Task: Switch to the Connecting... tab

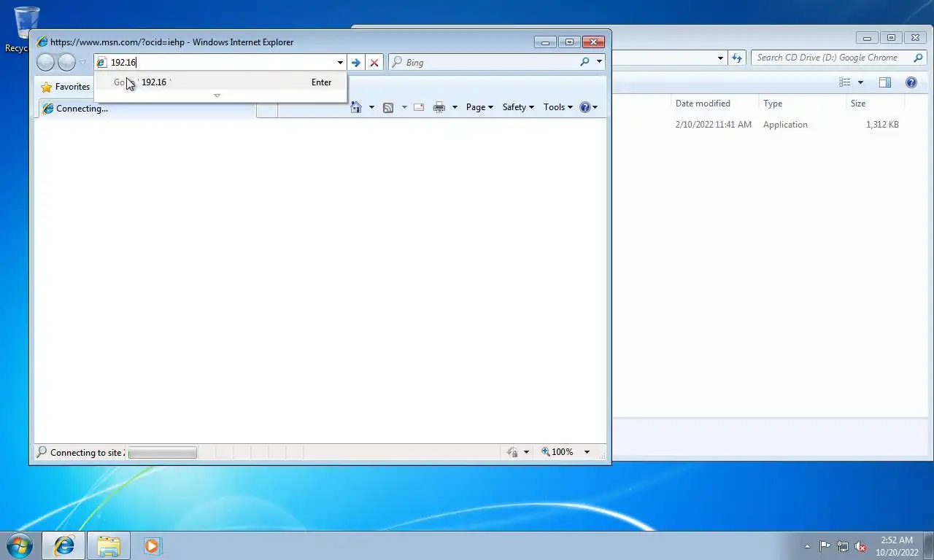Action: tap(147, 109)
